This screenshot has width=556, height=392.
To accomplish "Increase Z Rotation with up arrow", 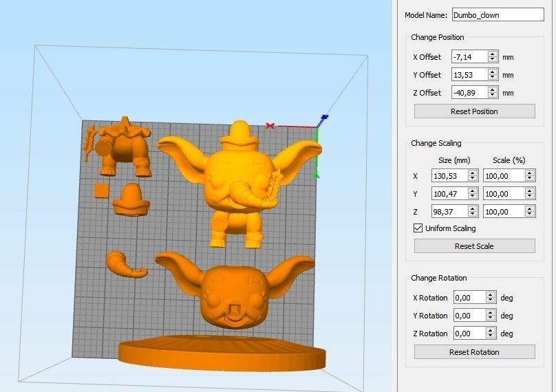I will click(491, 330).
